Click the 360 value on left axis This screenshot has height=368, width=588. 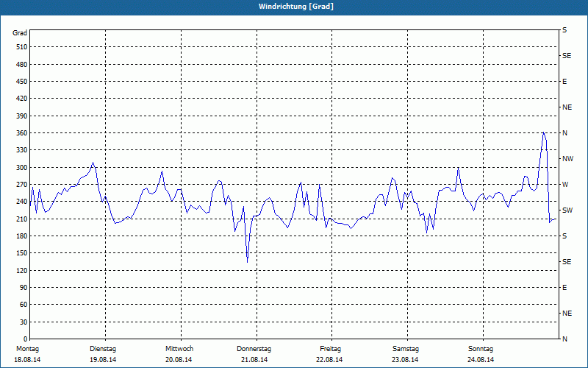coord(22,133)
